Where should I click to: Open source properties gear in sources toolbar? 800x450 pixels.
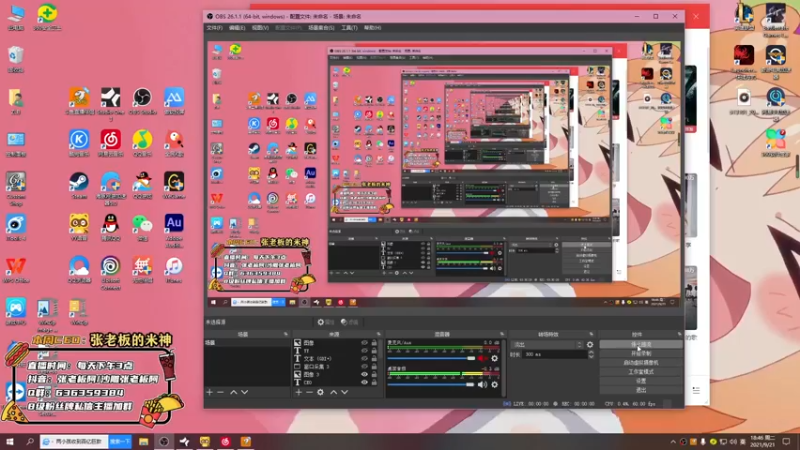pyautogui.click(x=320, y=392)
